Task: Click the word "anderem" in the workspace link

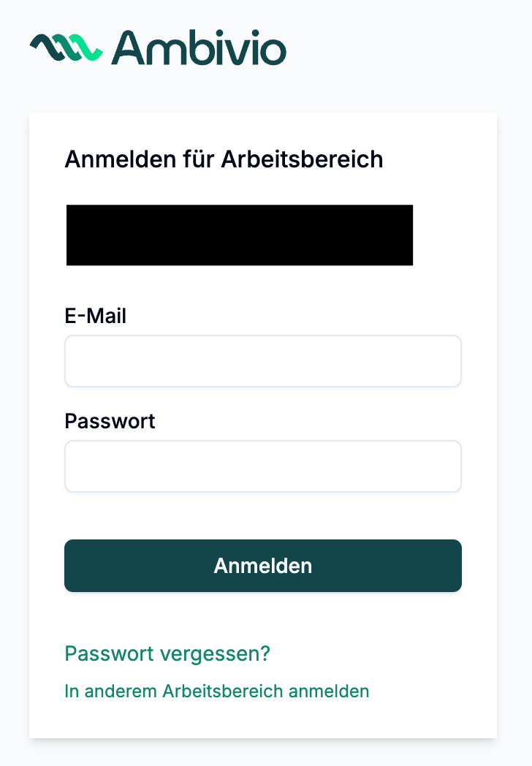Action: [121, 691]
